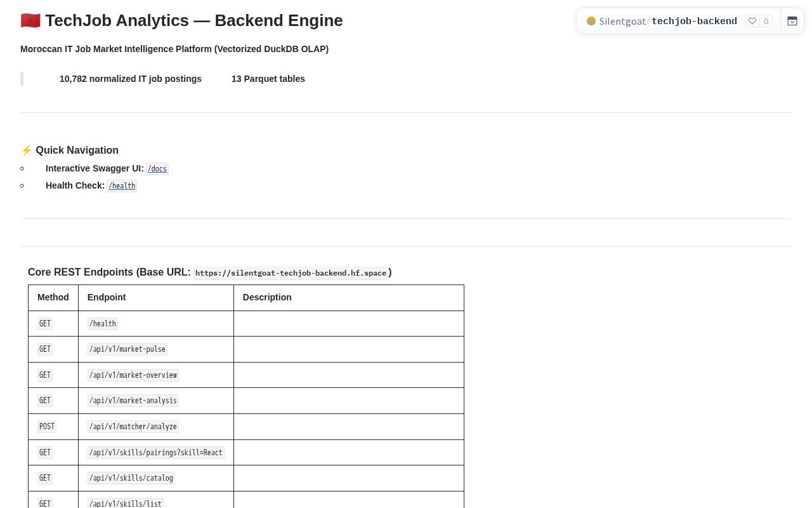Click the '13 Parquet tables' text
The width and height of the screenshot is (812, 508).
[268, 79]
